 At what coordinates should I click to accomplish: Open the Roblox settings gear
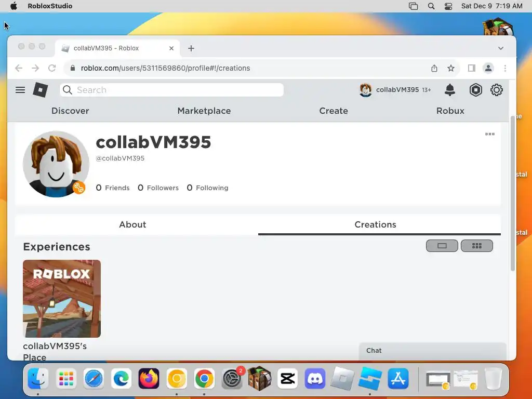pos(496,90)
